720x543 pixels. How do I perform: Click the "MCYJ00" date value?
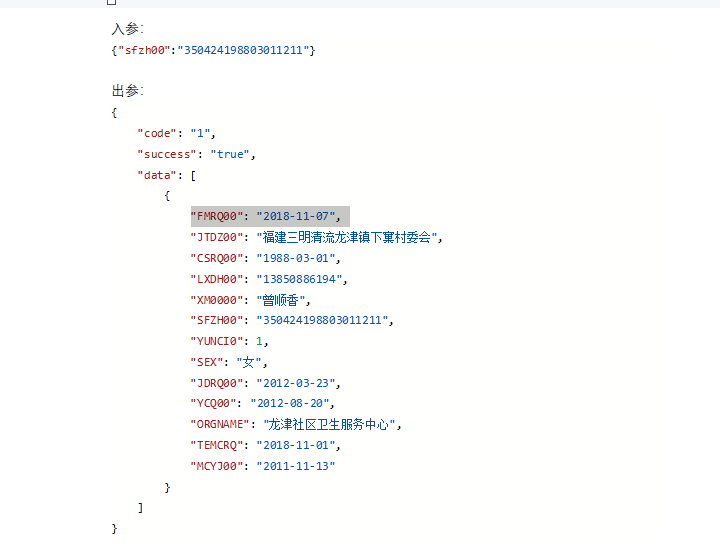pyautogui.click(x=295, y=466)
